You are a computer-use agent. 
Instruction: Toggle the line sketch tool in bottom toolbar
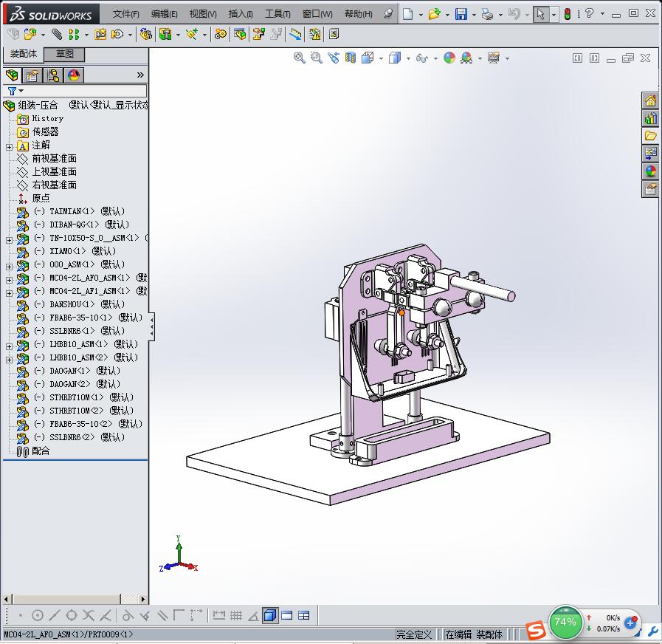(x=55, y=615)
